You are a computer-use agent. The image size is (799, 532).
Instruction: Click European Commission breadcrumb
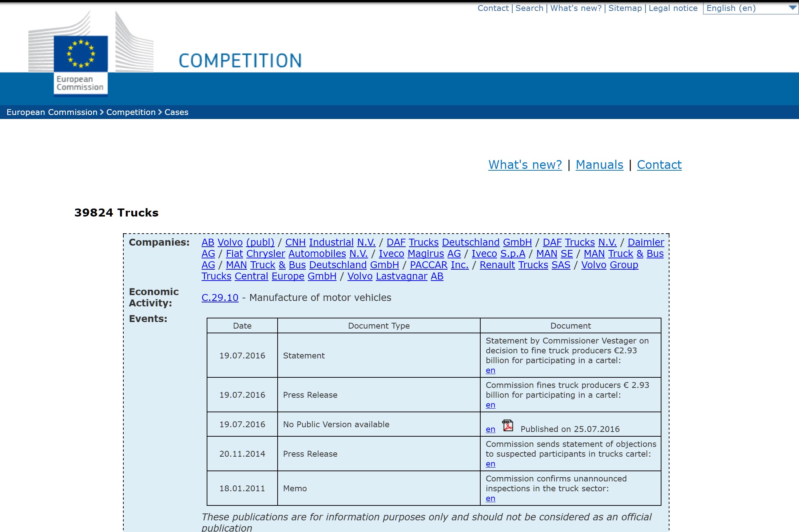pos(52,112)
